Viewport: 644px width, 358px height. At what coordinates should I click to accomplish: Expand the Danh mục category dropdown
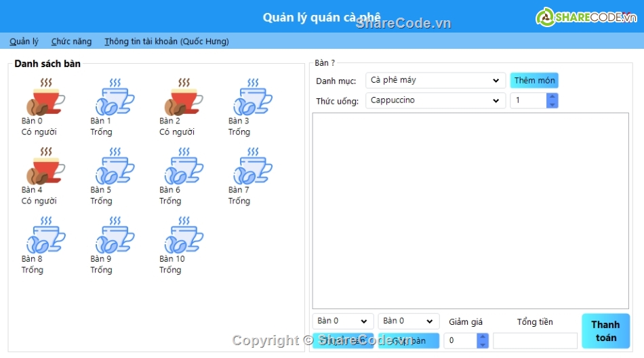pos(435,81)
